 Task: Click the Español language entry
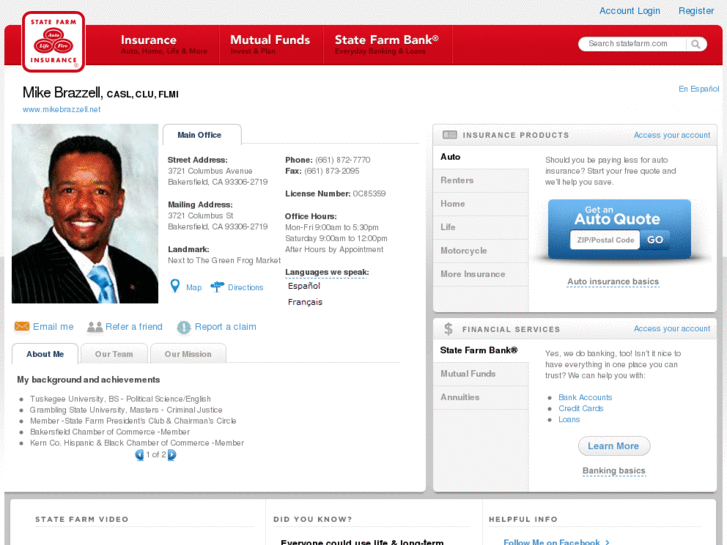tap(304, 286)
